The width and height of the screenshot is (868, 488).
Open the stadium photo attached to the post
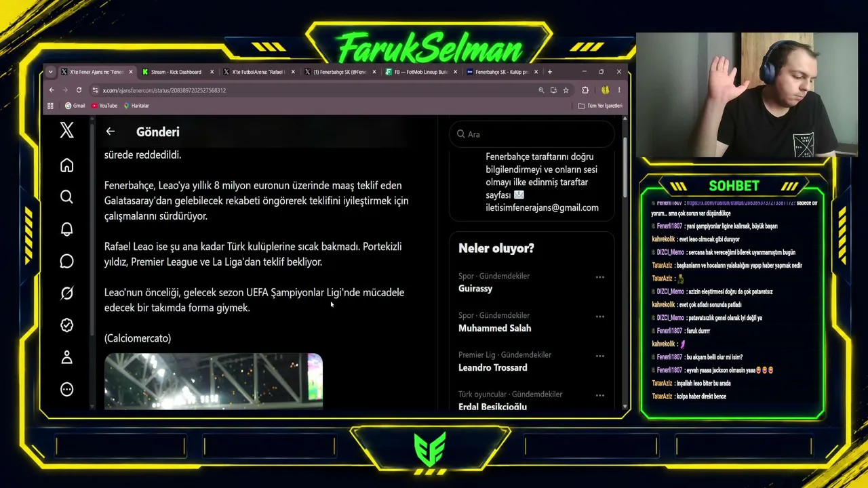(214, 381)
